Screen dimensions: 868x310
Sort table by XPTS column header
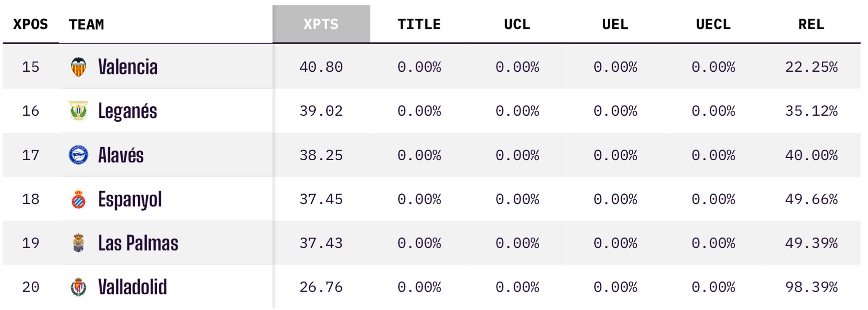click(x=321, y=24)
